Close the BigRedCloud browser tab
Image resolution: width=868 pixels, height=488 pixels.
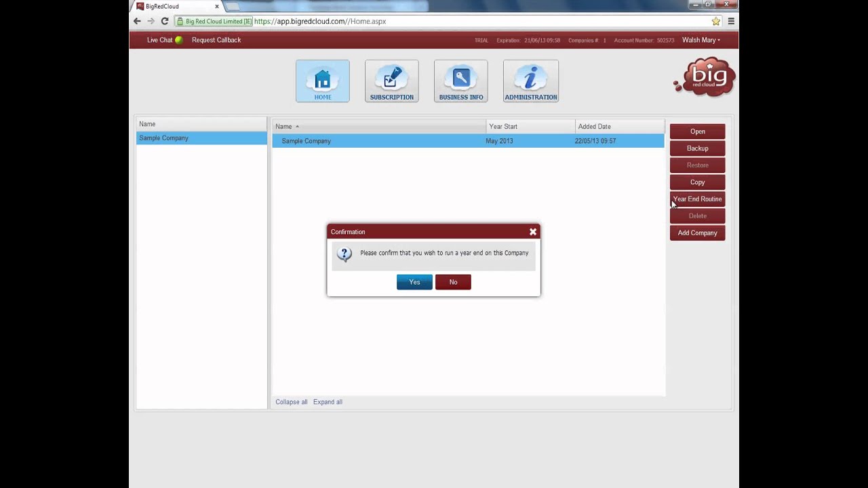[x=217, y=6]
